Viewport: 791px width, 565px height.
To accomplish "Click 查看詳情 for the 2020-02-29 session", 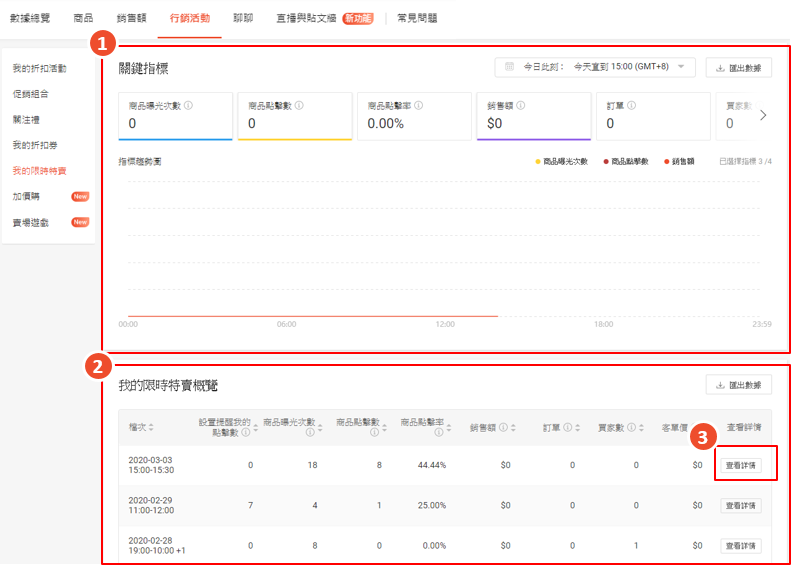I will click(740, 506).
